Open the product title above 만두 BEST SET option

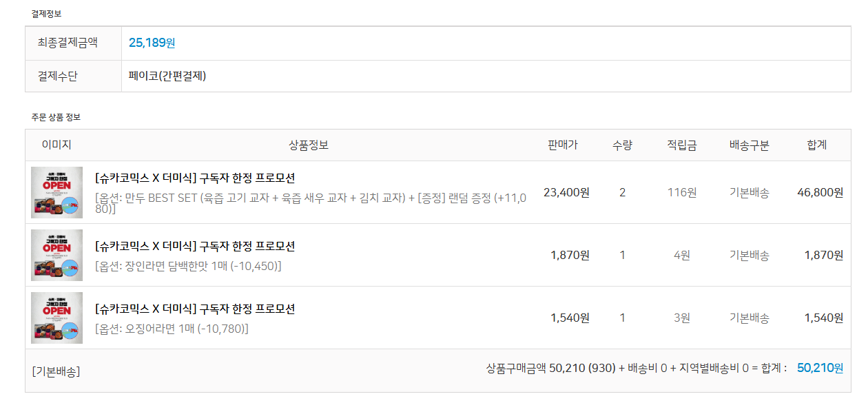point(195,178)
